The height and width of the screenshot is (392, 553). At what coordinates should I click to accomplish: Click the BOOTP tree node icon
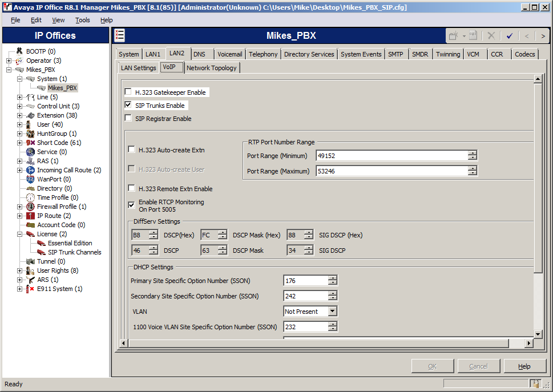click(x=19, y=51)
